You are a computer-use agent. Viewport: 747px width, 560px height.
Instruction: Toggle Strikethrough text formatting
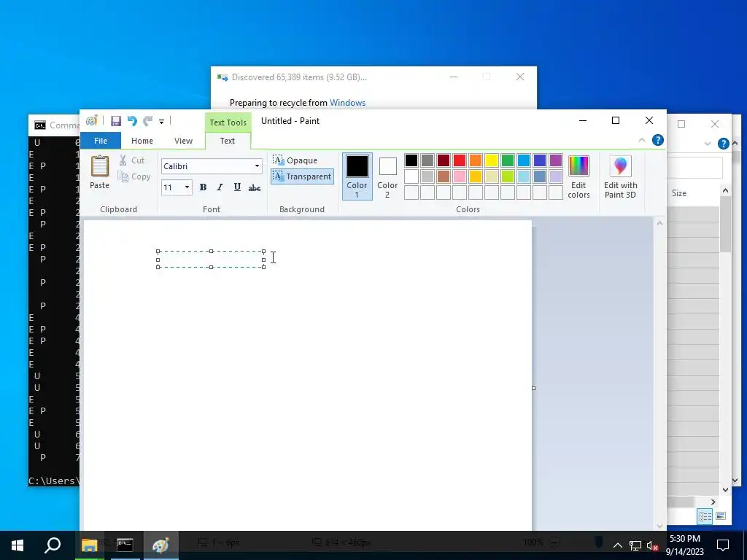click(255, 187)
